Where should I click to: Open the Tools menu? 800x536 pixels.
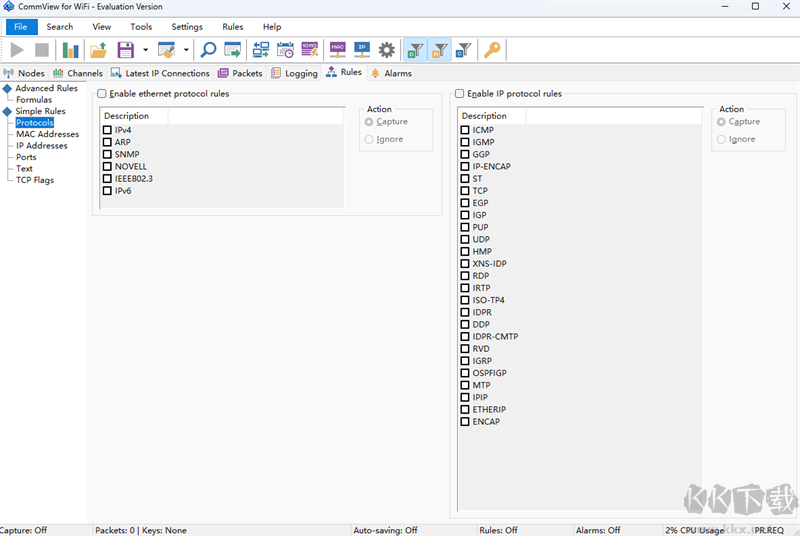(x=141, y=27)
